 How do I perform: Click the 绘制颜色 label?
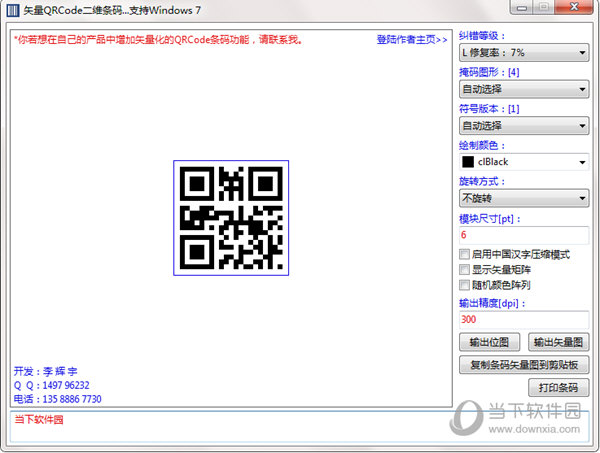482,145
